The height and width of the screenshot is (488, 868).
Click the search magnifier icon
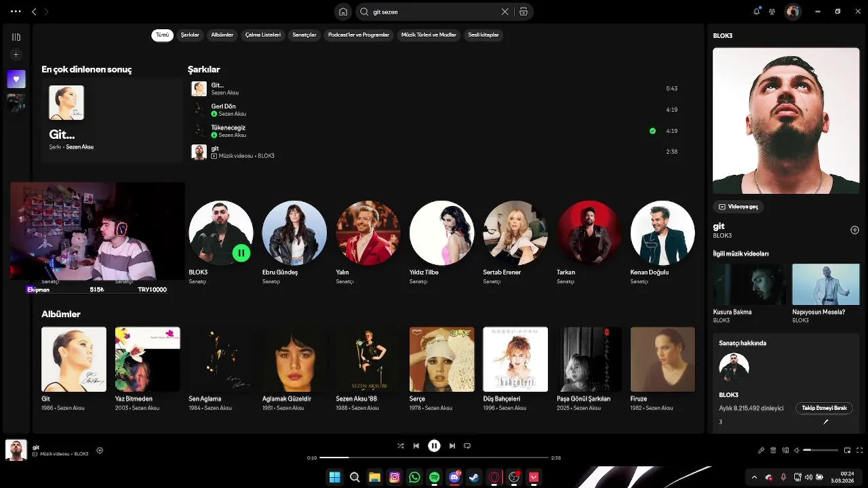click(x=364, y=12)
